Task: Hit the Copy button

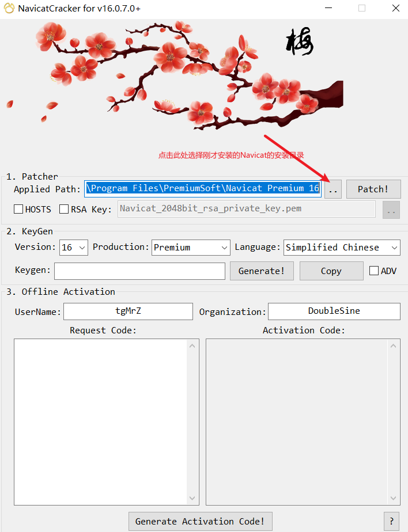Action: pyautogui.click(x=331, y=271)
